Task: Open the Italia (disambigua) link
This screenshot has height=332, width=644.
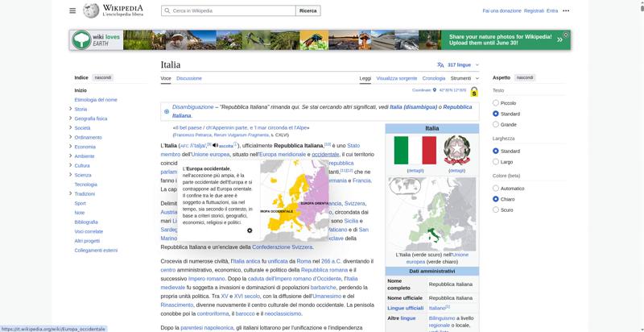Action: [x=413, y=107]
